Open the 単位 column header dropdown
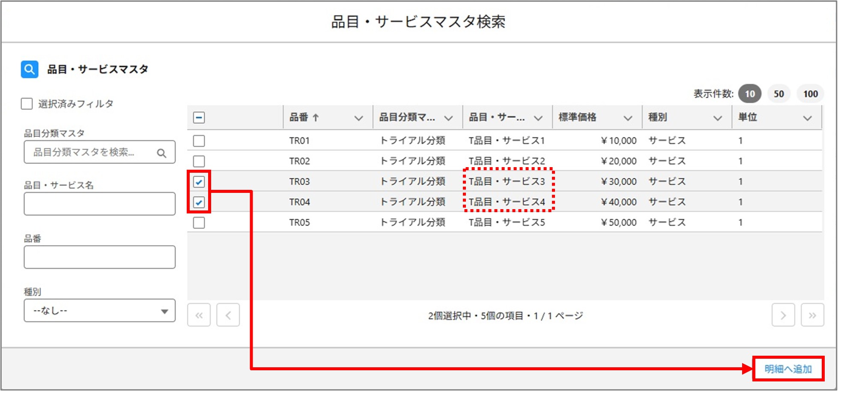The image size is (868, 393). tap(808, 117)
